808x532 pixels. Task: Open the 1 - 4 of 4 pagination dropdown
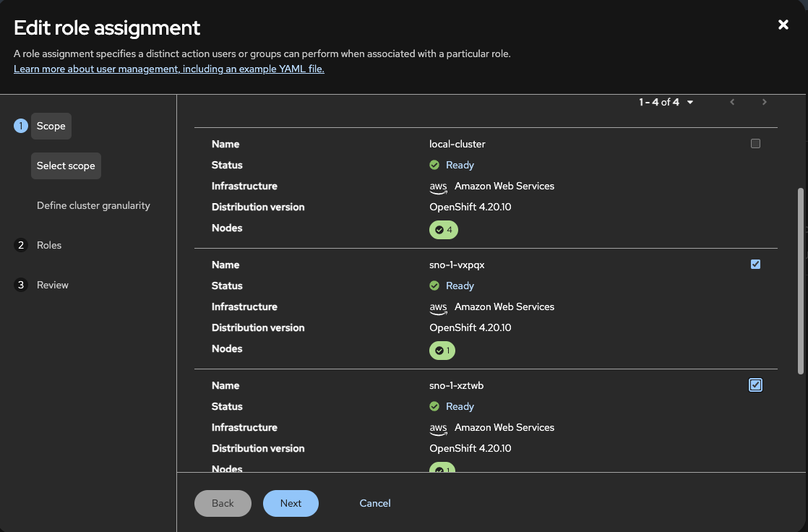(x=666, y=103)
